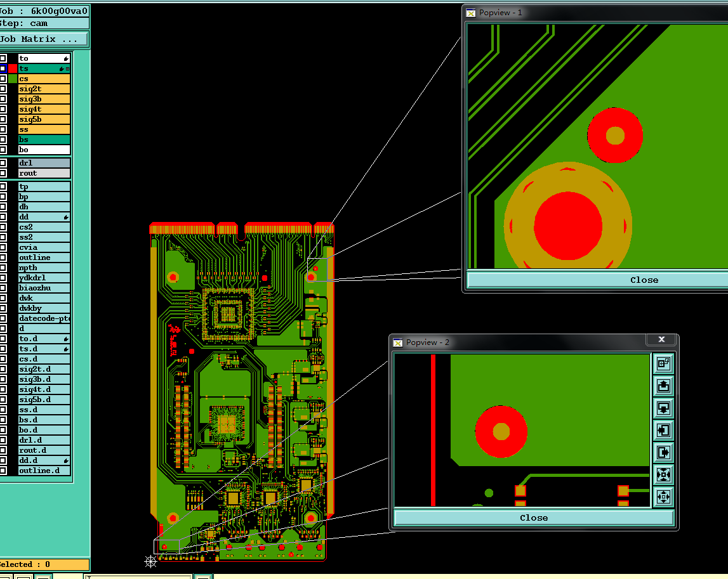Pan down in Popview 2
Viewport: 728px width, 579px height.
point(663,408)
